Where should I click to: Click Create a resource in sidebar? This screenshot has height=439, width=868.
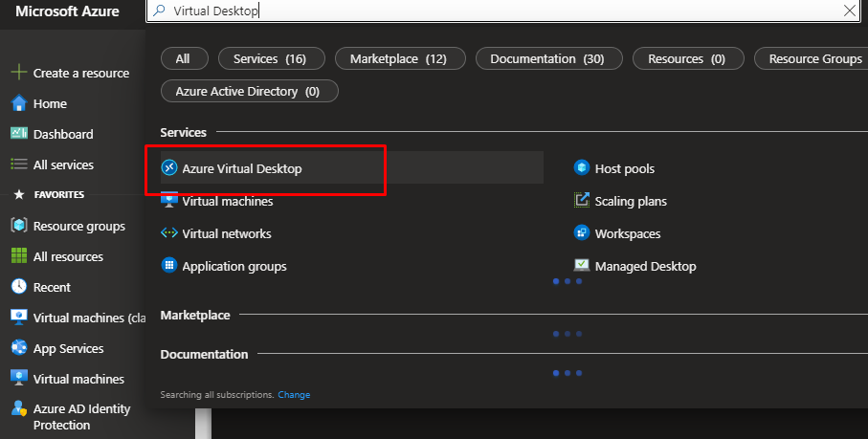tap(80, 73)
